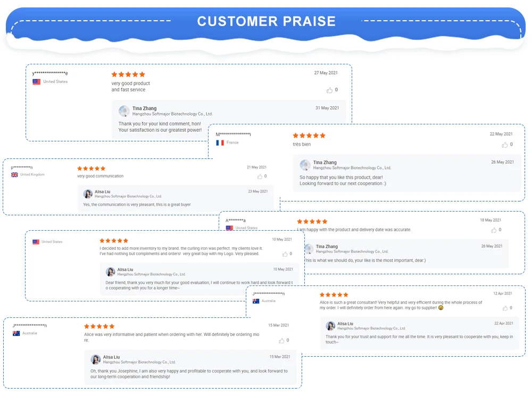Image resolution: width=532 pixels, height=404 pixels.
Task: Open Tina Zhang's name in 26 May France reply
Action: pos(325,163)
